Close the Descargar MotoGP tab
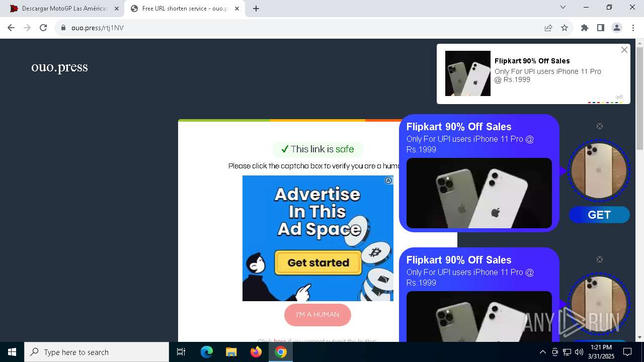Screen dimensions: 644x362 coord(117,9)
